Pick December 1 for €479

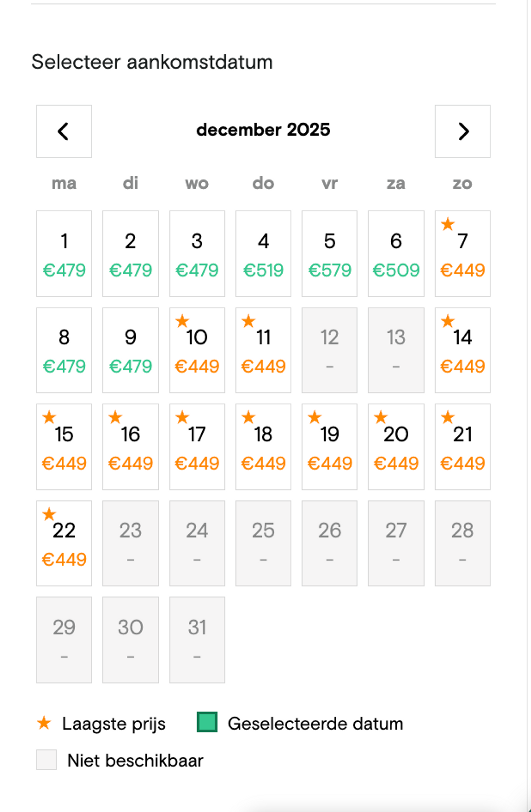click(x=64, y=253)
